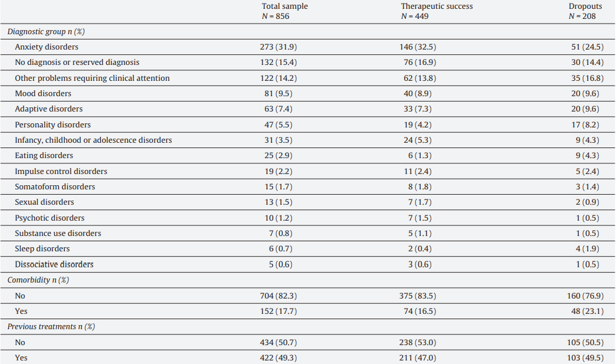Select the "Anxiety disorders" row label

[x=47, y=47]
